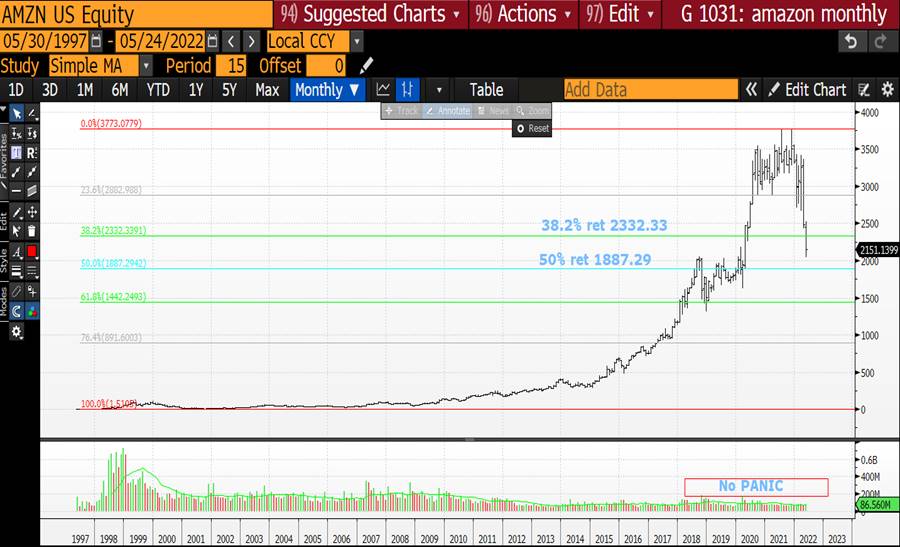Expand the Local CCY currency dropdown
This screenshot has width=900, height=547.
click(x=356, y=41)
